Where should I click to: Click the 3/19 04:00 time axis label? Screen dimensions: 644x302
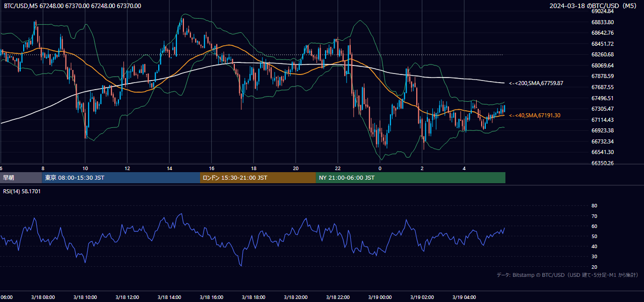[x=464, y=297]
